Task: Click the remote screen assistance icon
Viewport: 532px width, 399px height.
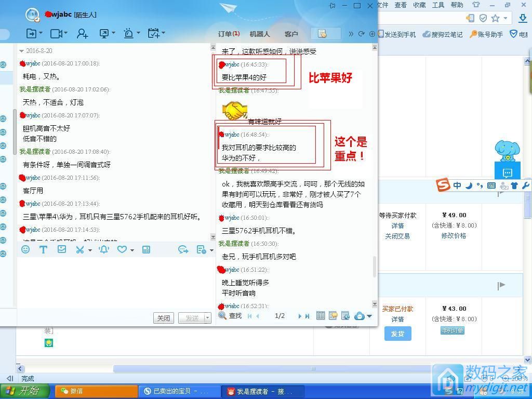Action: click(x=104, y=33)
